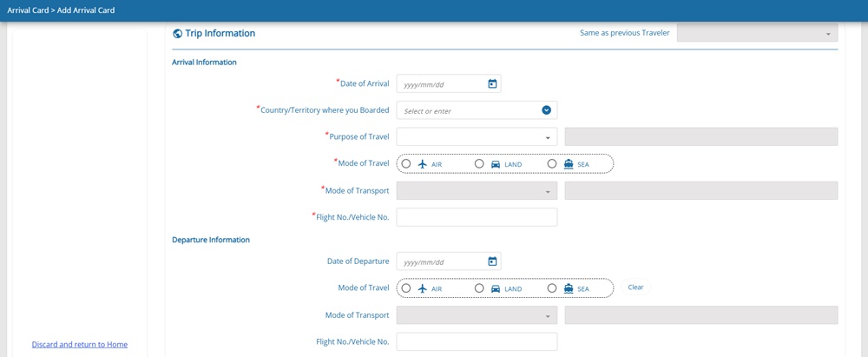
Task: Open the Purpose of Travel dropdown
Action: click(477, 137)
